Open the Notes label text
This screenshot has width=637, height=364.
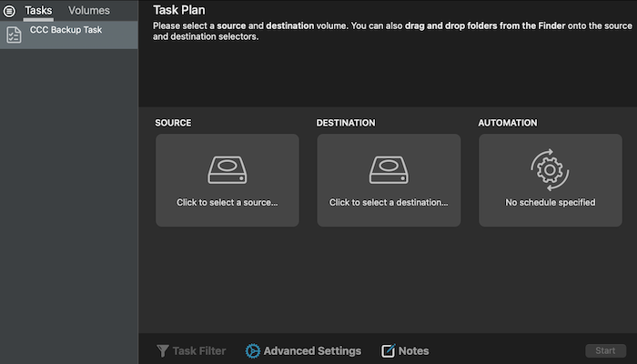(414, 350)
